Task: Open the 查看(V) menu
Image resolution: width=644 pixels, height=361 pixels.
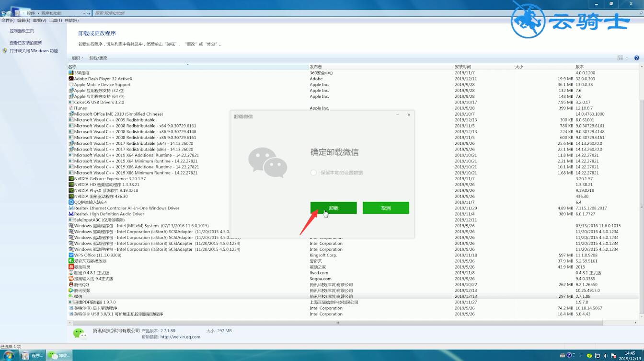Action: click(x=39, y=21)
